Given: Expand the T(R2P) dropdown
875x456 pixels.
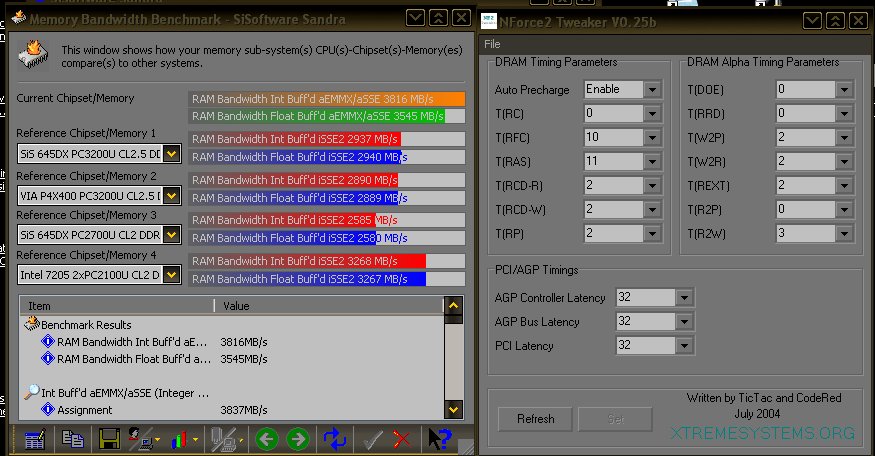Looking at the screenshot, I should click(844, 210).
